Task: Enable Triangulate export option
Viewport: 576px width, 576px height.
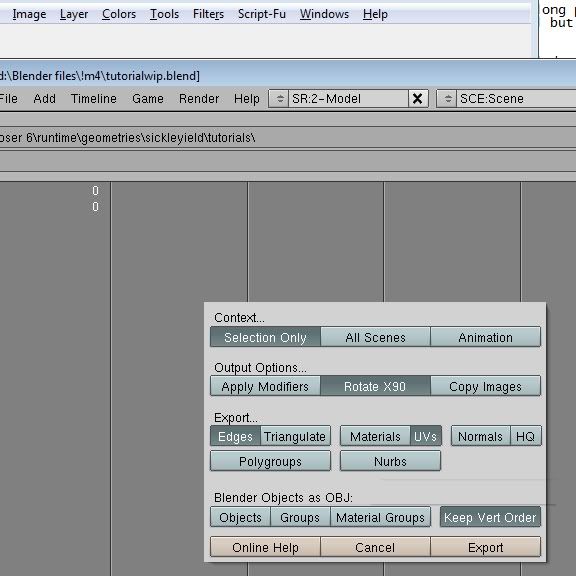Action: click(295, 436)
